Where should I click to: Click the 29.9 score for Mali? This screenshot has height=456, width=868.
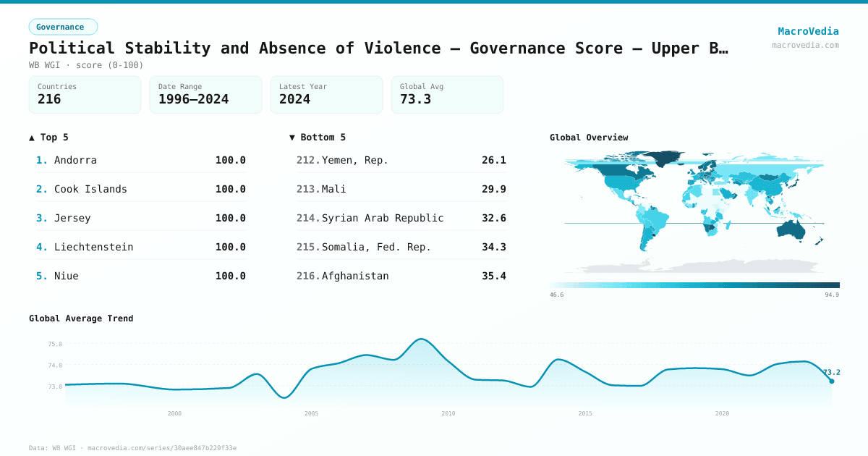coord(494,189)
